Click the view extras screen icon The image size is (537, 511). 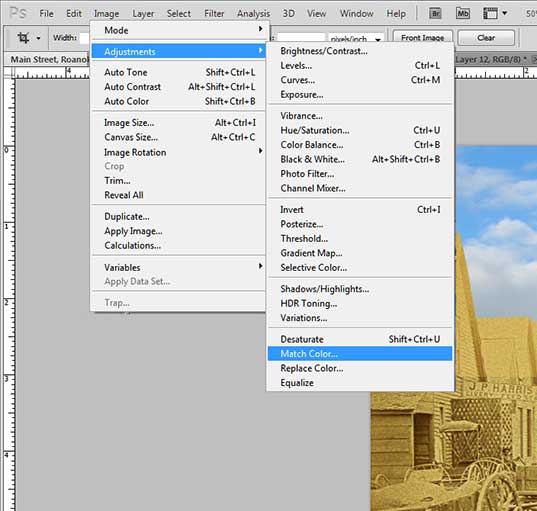[x=490, y=14]
